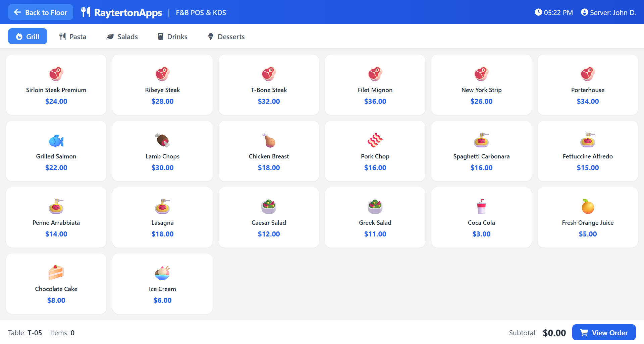The width and height of the screenshot is (644, 344).
Task: Select the Caesar Salad menu card
Action: pos(269,217)
